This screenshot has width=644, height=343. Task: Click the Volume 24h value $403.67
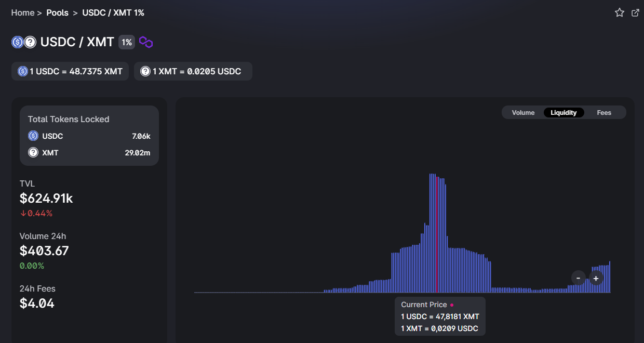click(x=44, y=250)
